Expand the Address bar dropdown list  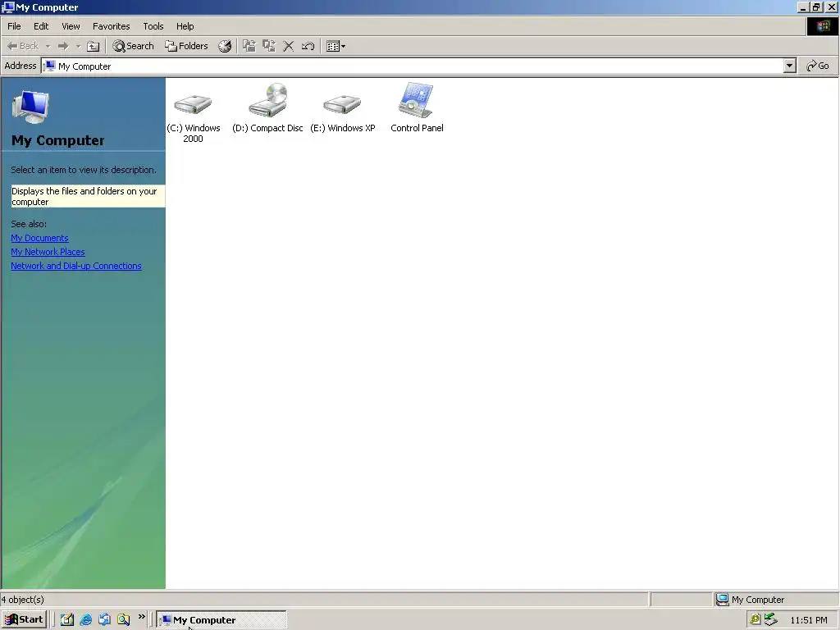pyautogui.click(x=789, y=66)
